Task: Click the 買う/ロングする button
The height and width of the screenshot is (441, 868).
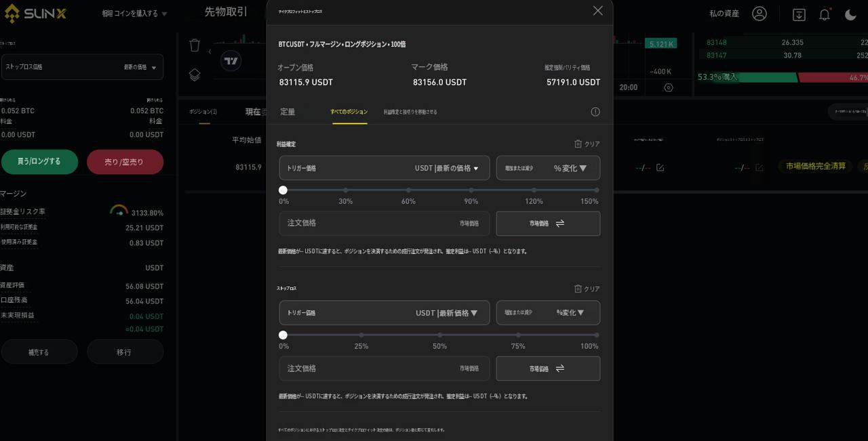Action: coord(39,162)
